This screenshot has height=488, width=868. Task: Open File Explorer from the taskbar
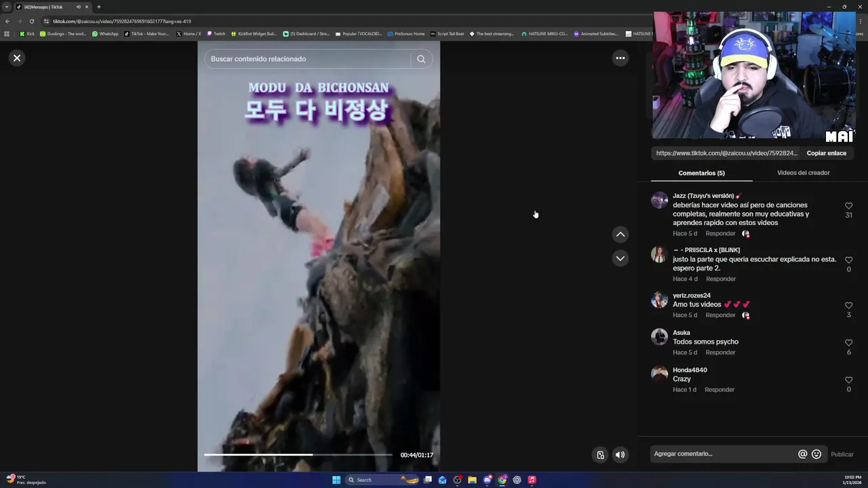tap(472, 480)
